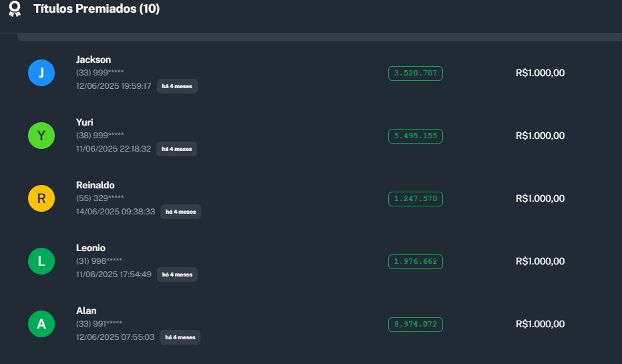Select ticket number 1.247.570 badge
Image resolution: width=622 pixels, height=364 pixels.
(416, 199)
